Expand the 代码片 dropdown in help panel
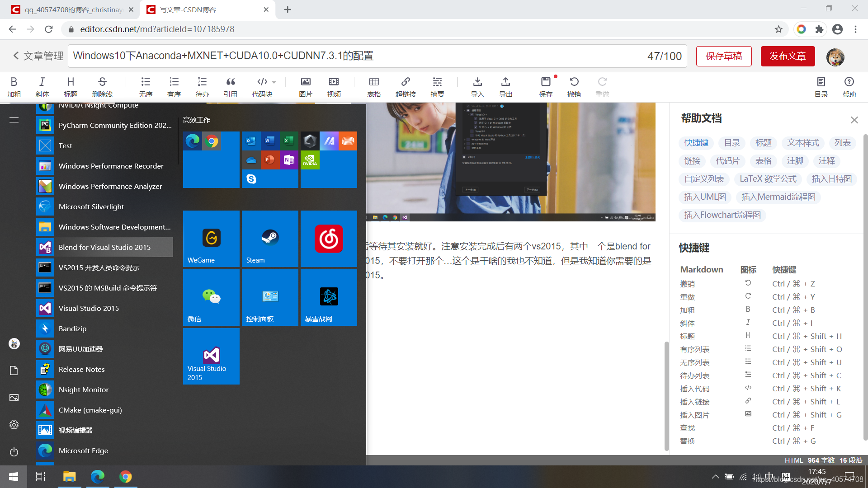The height and width of the screenshot is (488, 868). (x=728, y=161)
